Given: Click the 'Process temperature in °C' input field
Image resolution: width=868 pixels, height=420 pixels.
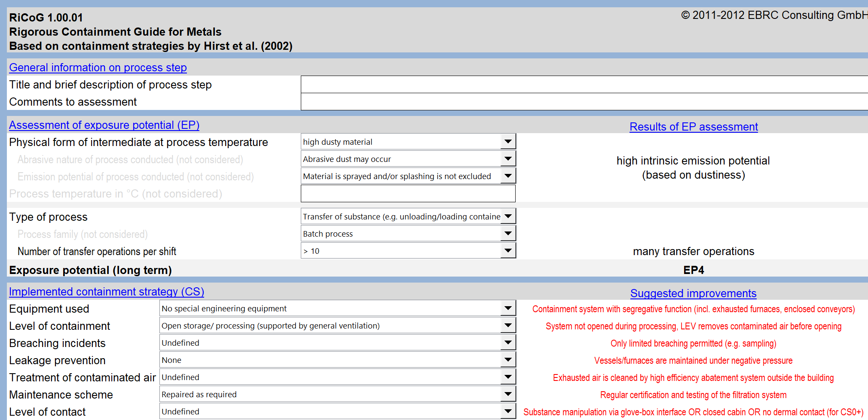Looking at the screenshot, I should 408,193.
